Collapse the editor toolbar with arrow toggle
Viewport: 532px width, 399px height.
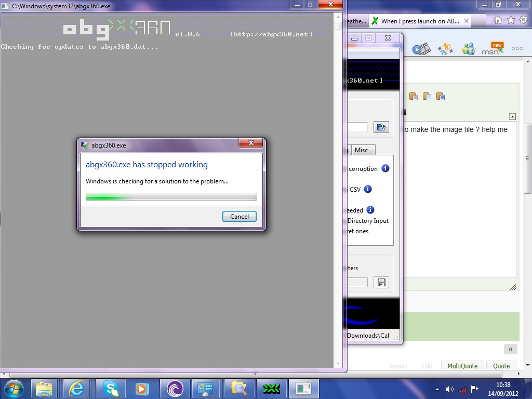tap(512, 117)
